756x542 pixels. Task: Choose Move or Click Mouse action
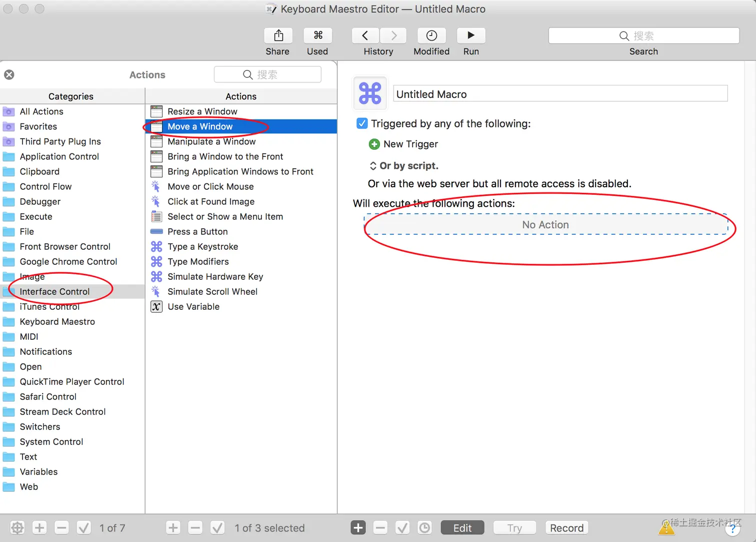pyautogui.click(x=241, y=186)
